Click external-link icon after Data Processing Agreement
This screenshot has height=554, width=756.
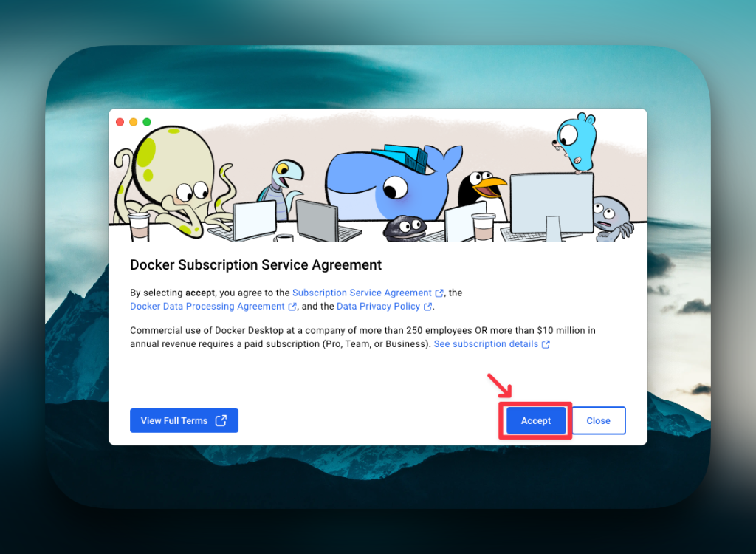point(292,307)
